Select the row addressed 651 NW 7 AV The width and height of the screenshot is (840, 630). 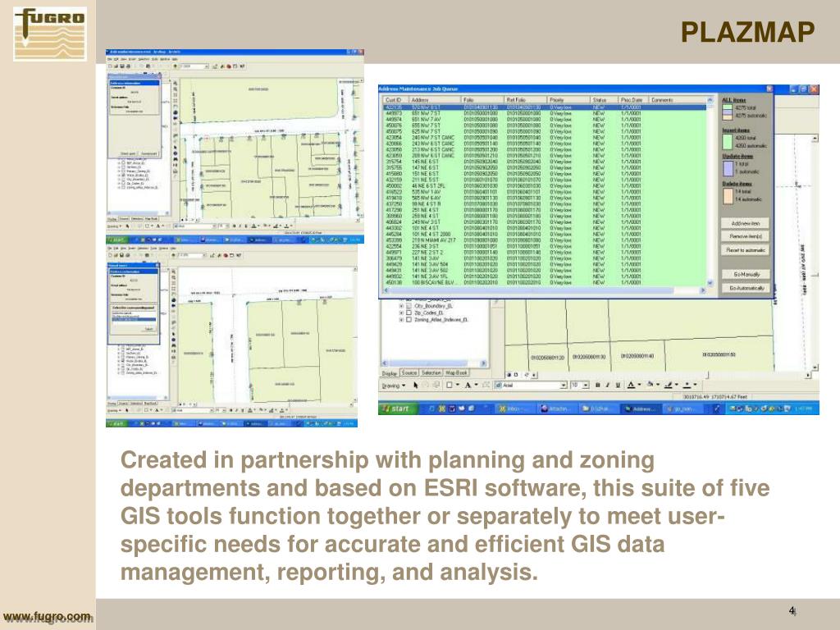click(545, 120)
